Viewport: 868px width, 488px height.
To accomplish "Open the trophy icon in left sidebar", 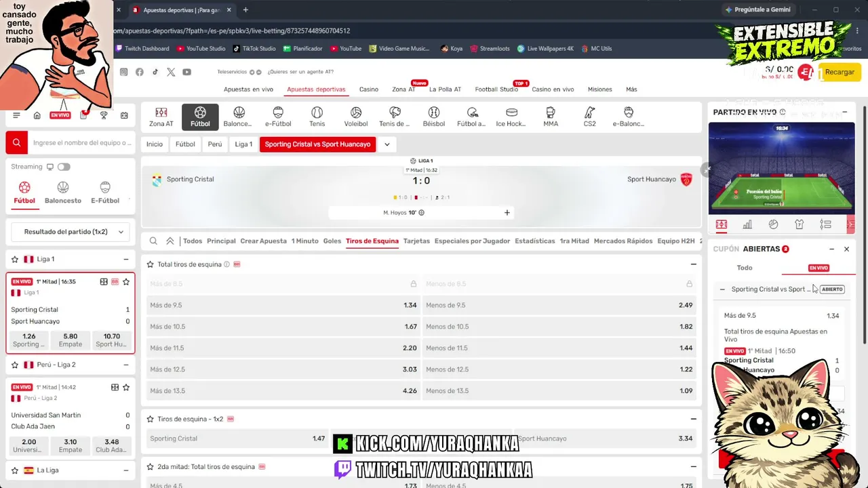I will pyautogui.click(x=104, y=115).
